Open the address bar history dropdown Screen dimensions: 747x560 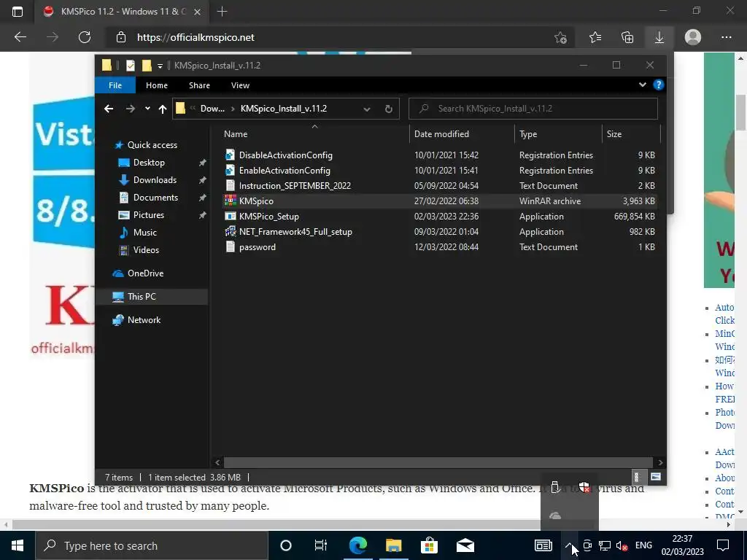point(367,109)
